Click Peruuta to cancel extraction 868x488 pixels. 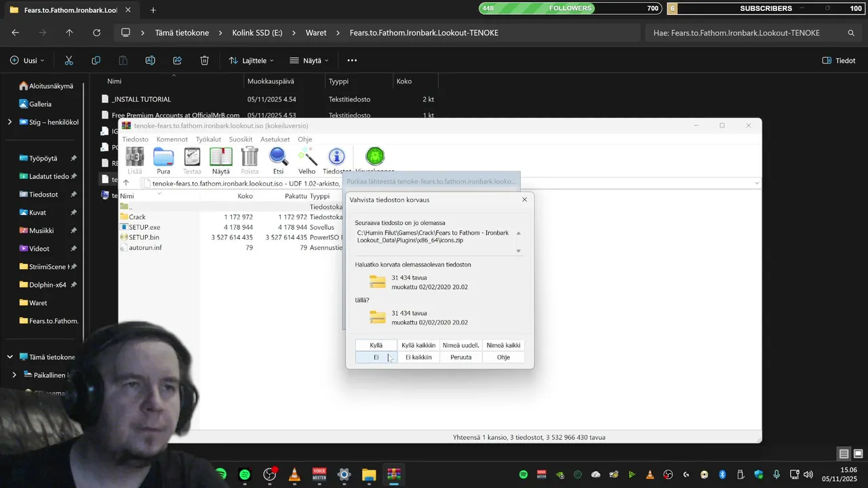[461, 357]
